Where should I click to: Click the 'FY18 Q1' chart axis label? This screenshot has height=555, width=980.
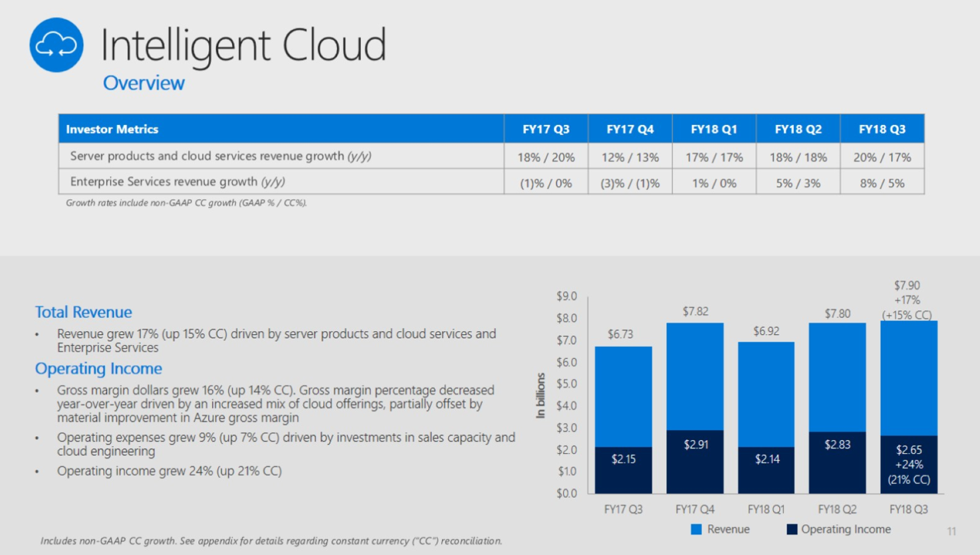coord(766,509)
